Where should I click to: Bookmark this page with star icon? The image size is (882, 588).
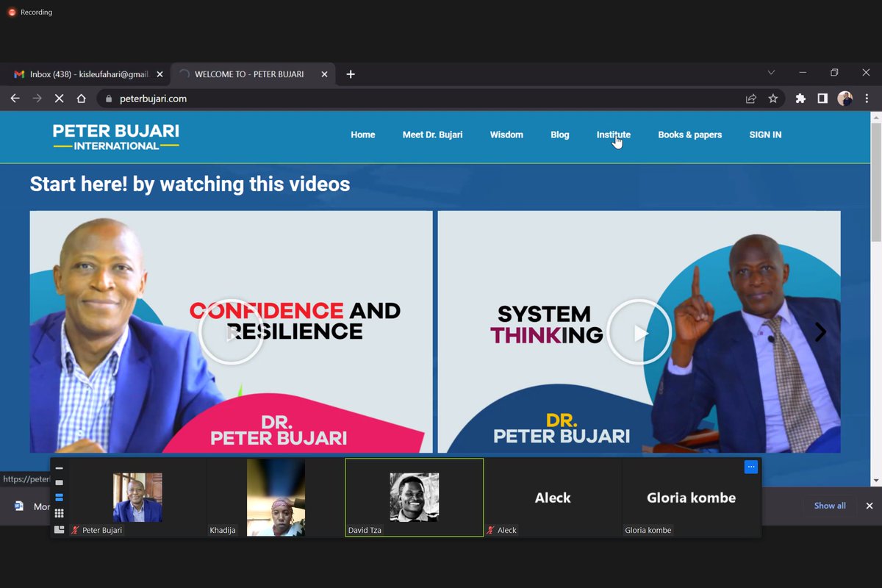tap(772, 98)
